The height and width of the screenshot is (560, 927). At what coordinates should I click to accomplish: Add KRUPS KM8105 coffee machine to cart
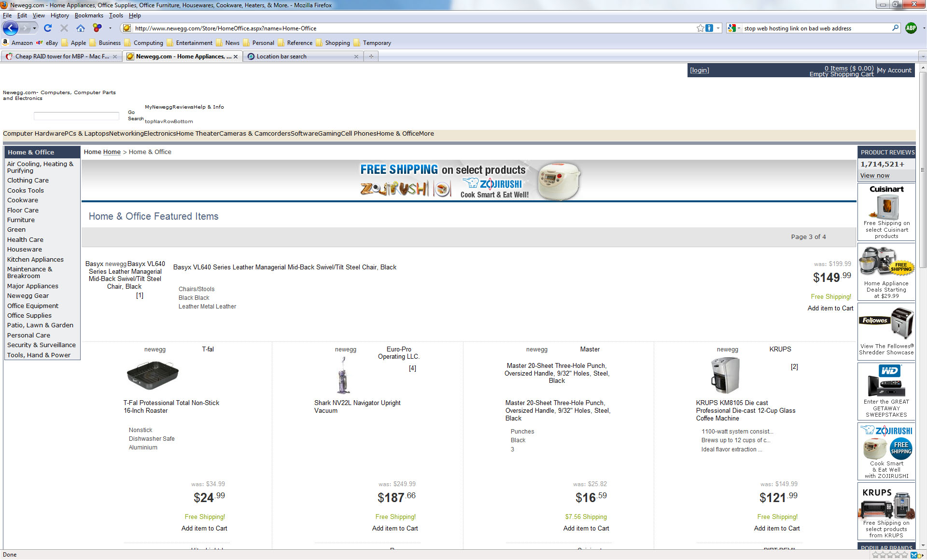click(x=777, y=528)
